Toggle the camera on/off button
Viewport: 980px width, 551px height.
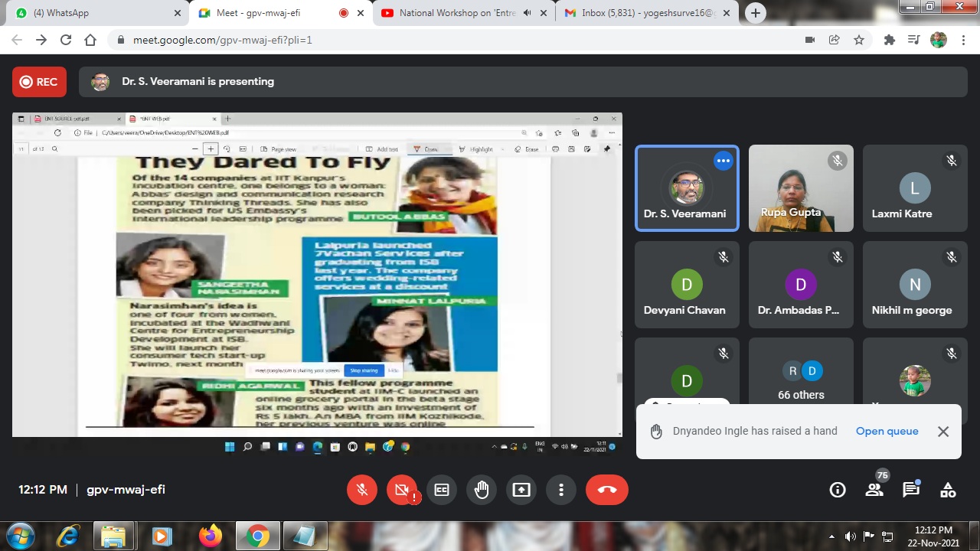tap(402, 490)
